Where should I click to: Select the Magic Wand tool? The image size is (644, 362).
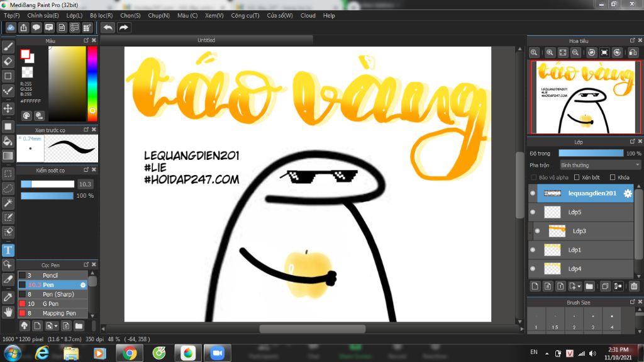(x=8, y=202)
